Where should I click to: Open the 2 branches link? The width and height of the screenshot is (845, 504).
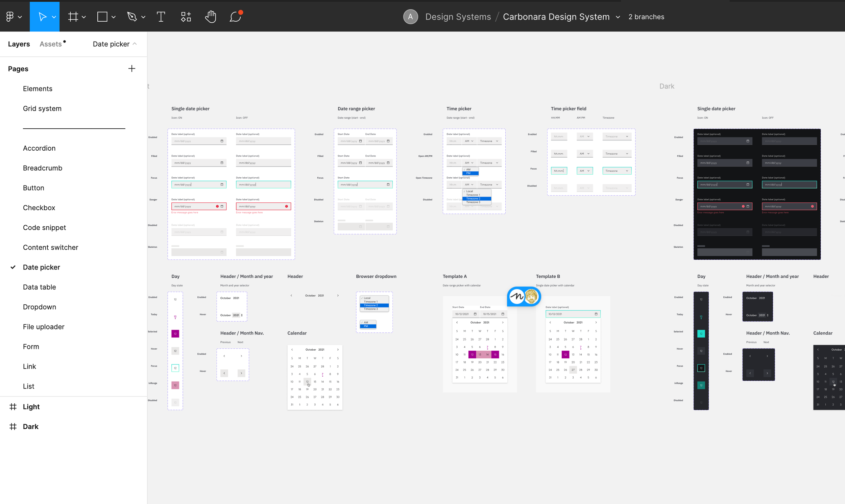point(646,17)
